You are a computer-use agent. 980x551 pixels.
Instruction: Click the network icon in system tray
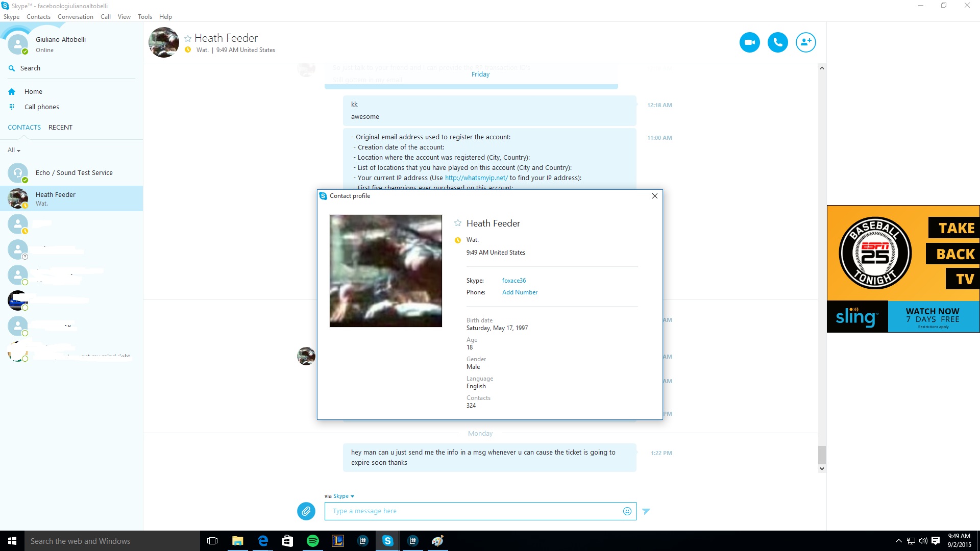pyautogui.click(x=911, y=541)
